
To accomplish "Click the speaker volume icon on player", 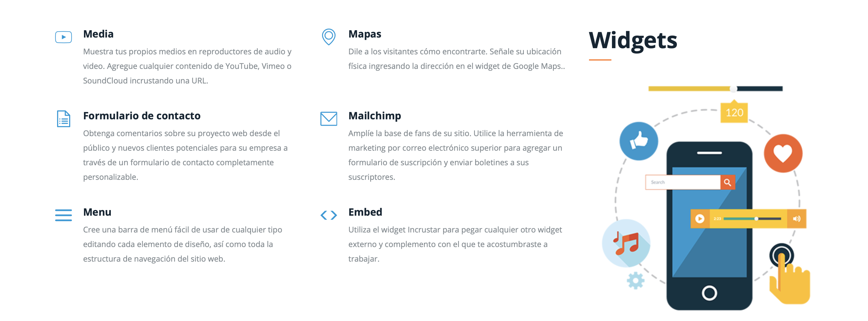I will point(797,219).
